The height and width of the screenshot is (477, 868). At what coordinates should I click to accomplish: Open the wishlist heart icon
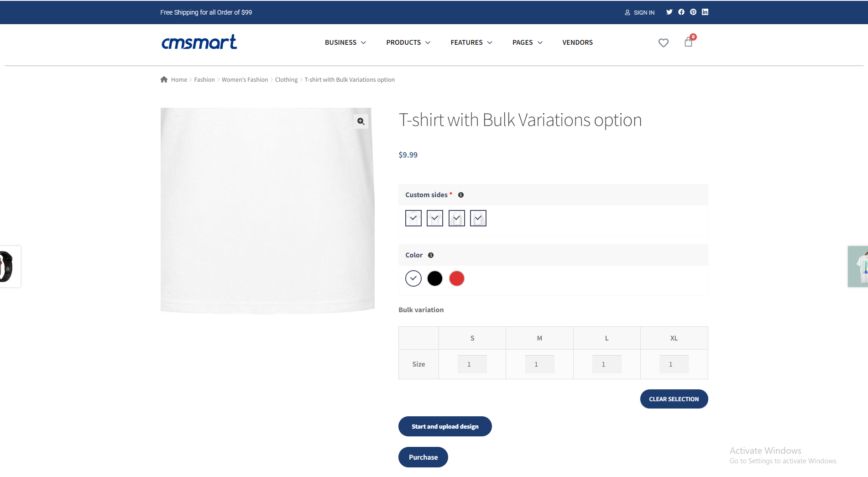(x=664, y=43)
